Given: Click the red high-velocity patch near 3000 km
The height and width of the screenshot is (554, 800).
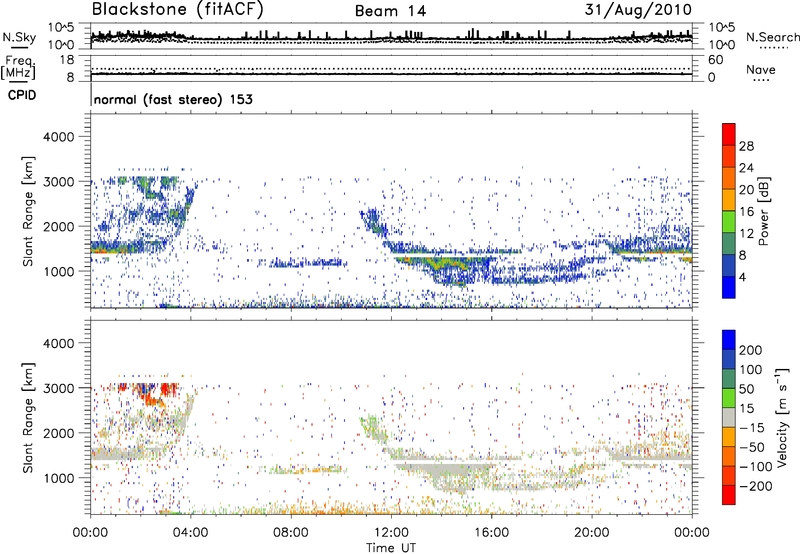Looking at the screenshot, I should (x=167, y=390).
